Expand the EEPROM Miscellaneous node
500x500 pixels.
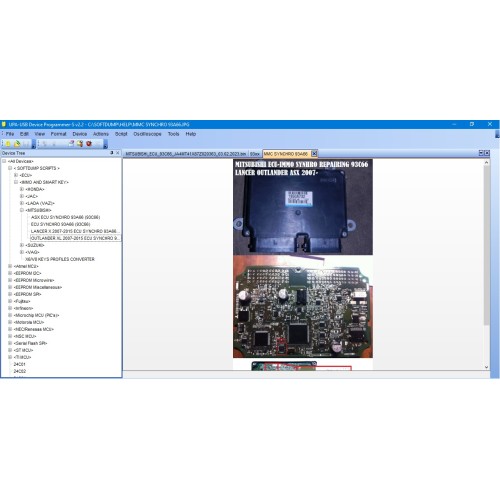point(10,287)
